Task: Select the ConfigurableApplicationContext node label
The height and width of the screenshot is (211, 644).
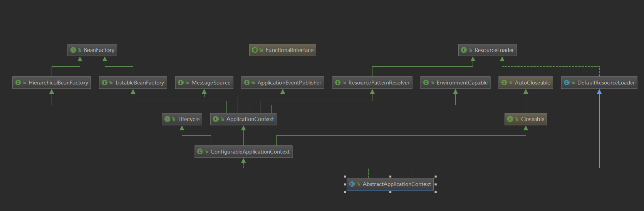Action: click(x=250, y=152)
